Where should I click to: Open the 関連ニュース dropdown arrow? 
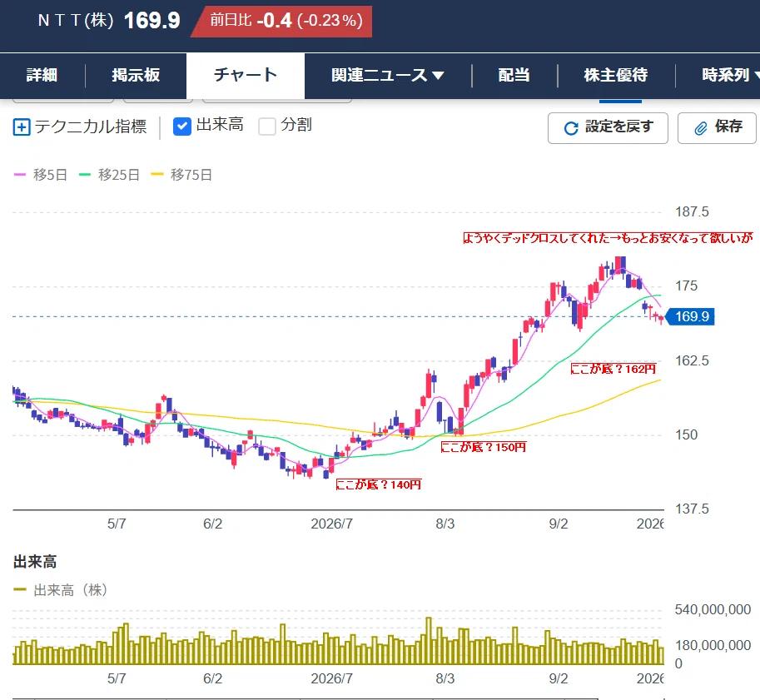pyautogui.click(x=438, y=75)
